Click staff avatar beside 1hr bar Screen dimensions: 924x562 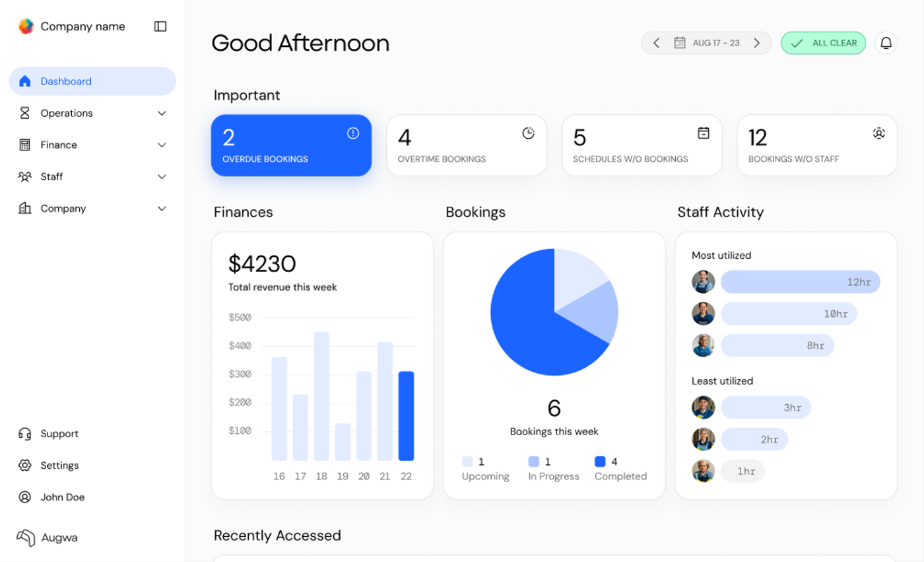coord(704,471)
